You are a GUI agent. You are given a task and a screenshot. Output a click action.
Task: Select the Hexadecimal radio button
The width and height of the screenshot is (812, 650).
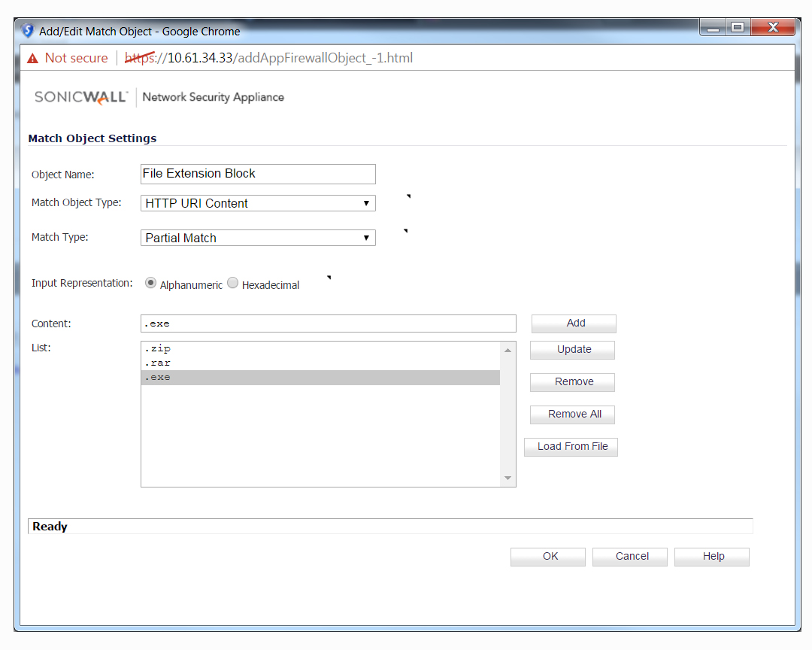click(x=233, y=283)
